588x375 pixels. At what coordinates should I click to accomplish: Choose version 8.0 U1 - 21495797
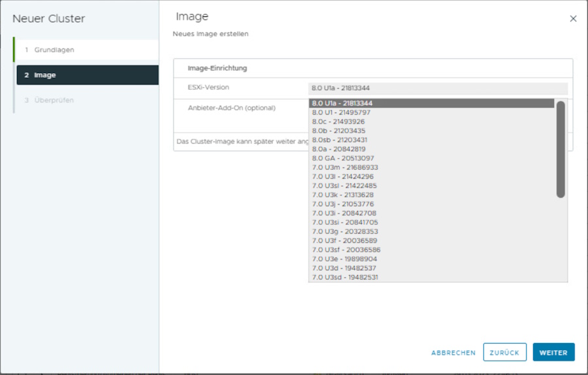[431, 112]
